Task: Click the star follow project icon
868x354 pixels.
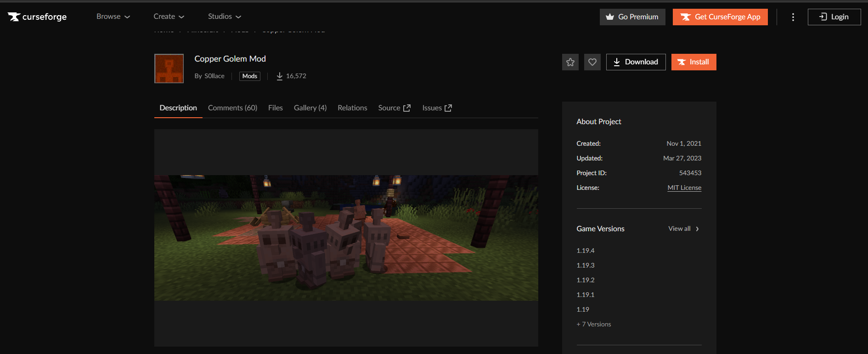Action: tap(570, 62)
